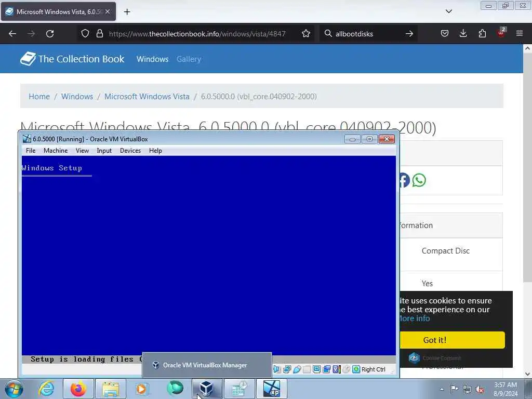The height and width of the screenshot is (399, 532).
Task: Open the Windows breadcrumb link
Action: point(77,96)
